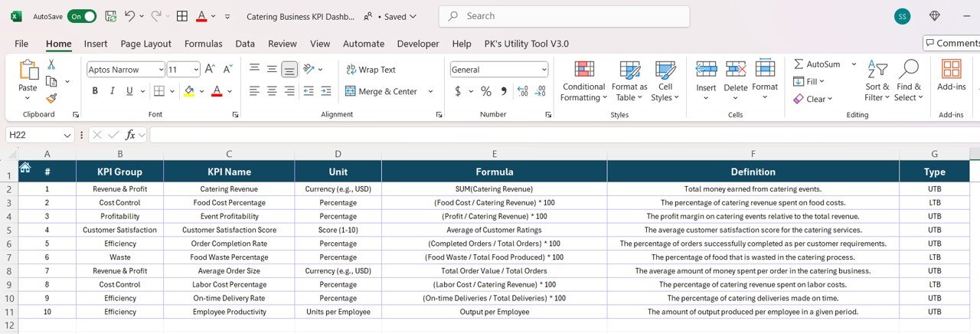This screenshot has height=334, width=980.
Task: Apply Percent Style formatting
Action: 485,91
